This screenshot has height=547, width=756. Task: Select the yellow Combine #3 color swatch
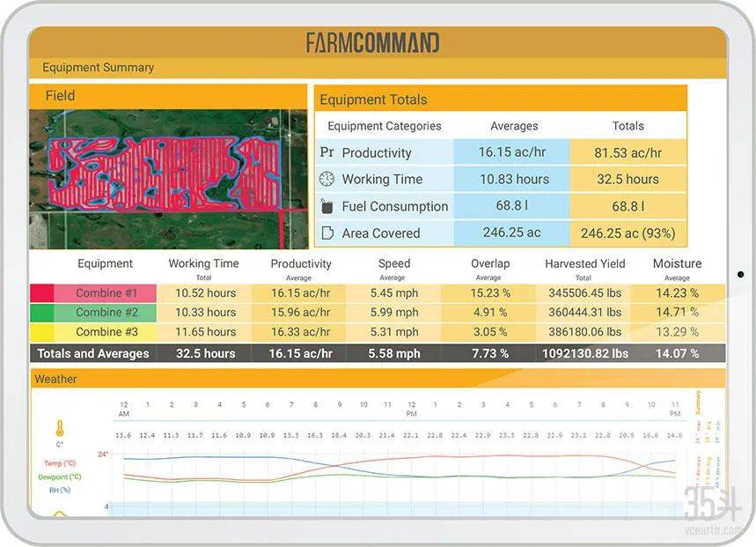[41, 332]
